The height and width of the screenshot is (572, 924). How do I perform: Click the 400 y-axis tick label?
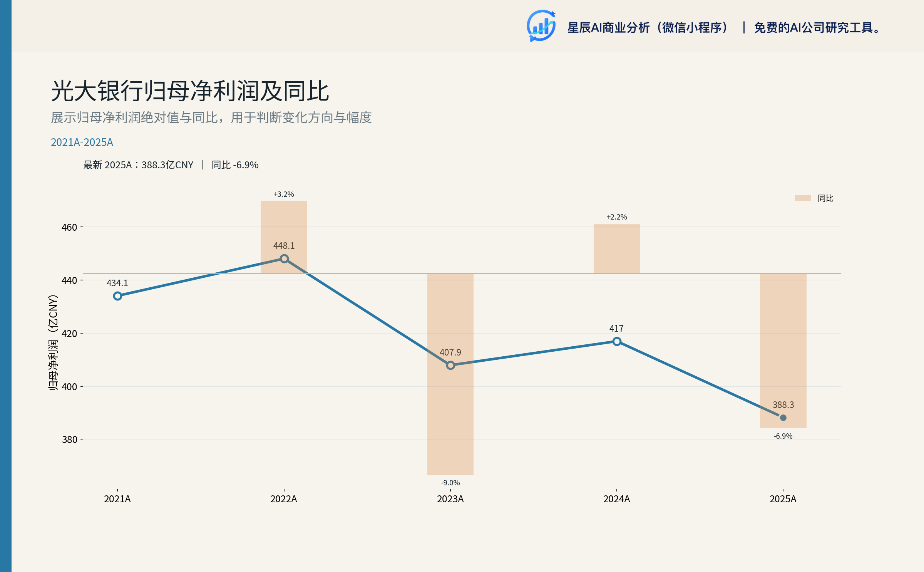coord(69,387)
